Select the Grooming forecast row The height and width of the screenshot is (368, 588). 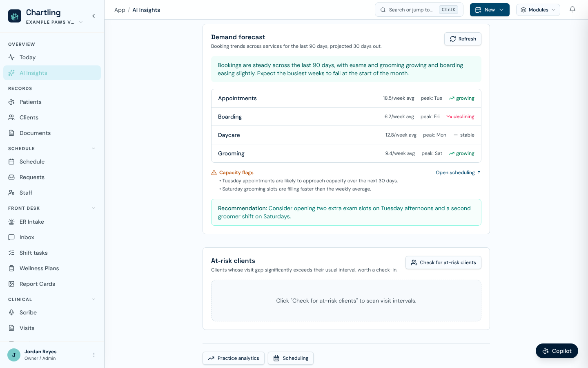[346, 153]
